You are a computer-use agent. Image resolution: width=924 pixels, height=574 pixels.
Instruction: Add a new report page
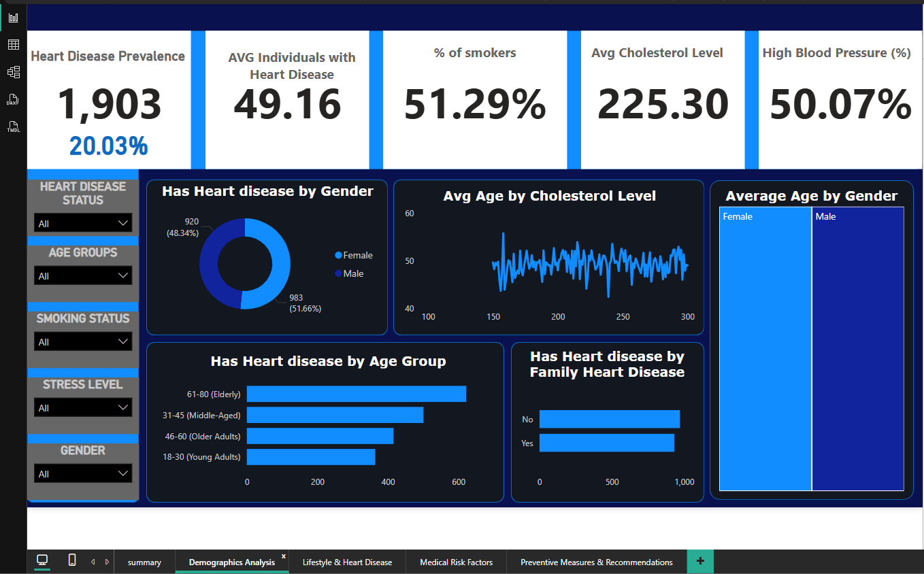click(x=700, y=562)
